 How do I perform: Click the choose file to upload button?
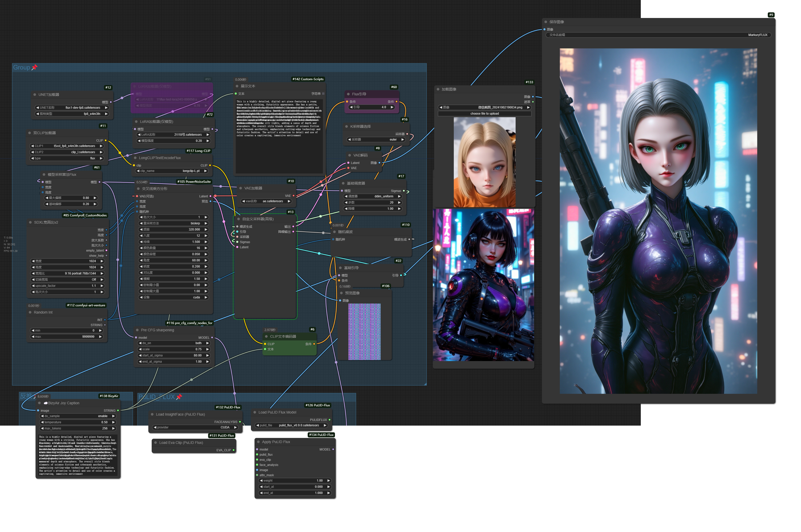click(485, 114)
